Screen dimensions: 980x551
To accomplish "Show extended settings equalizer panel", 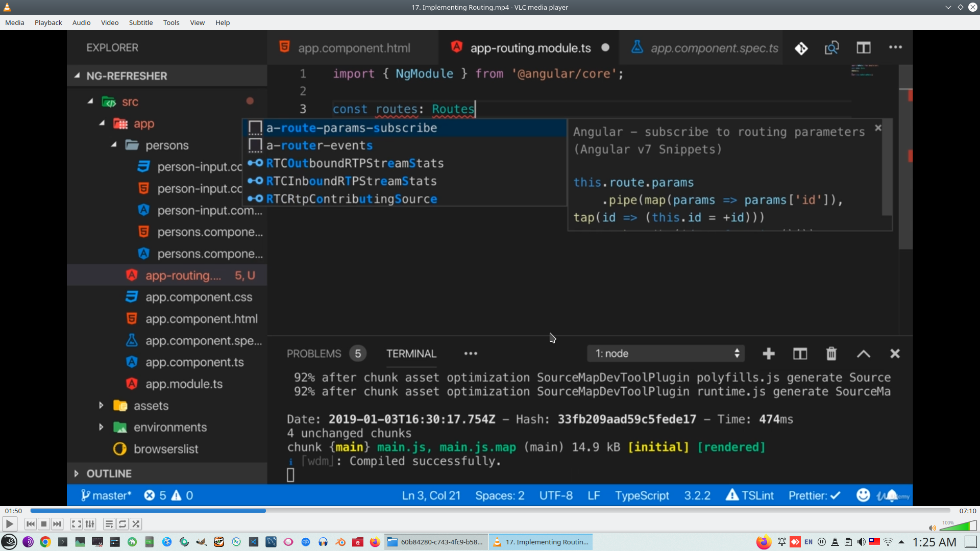I will point(90,524).
